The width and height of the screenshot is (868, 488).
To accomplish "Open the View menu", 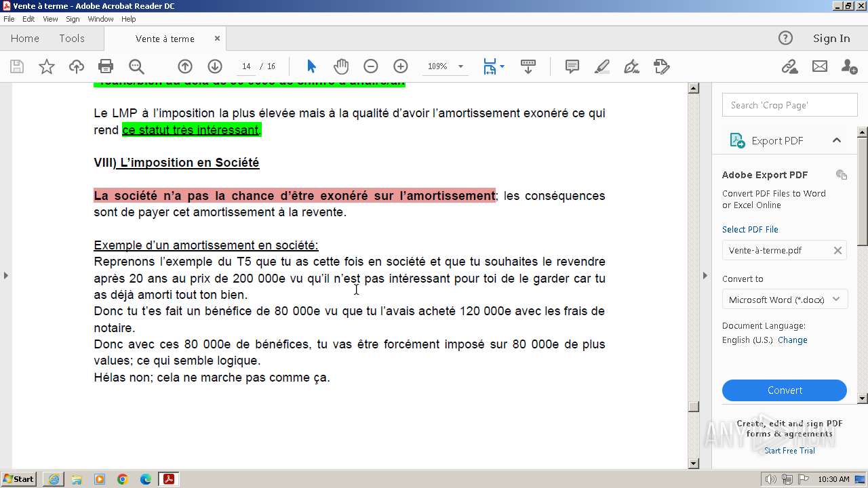I will pyautogui.click(x=50, y=19).
